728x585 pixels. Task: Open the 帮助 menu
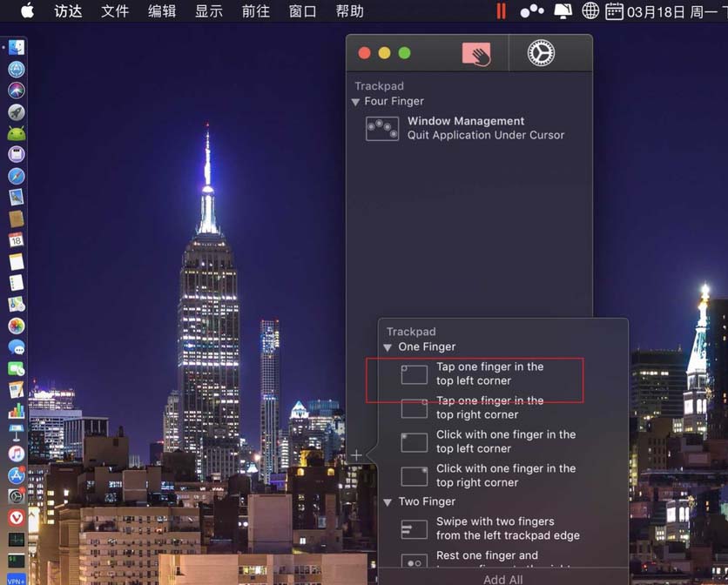pyautogui.click(x=349, y=11)
